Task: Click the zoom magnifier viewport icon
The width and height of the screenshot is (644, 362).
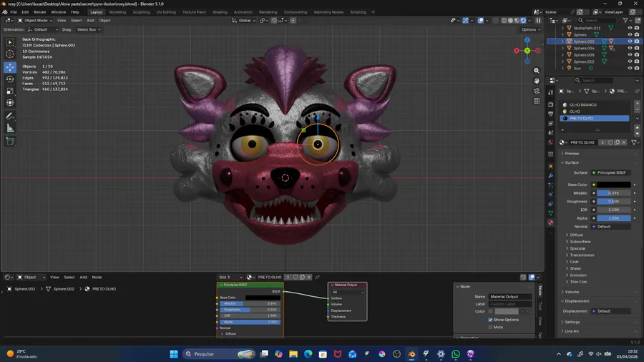Action: pos(537,71)
